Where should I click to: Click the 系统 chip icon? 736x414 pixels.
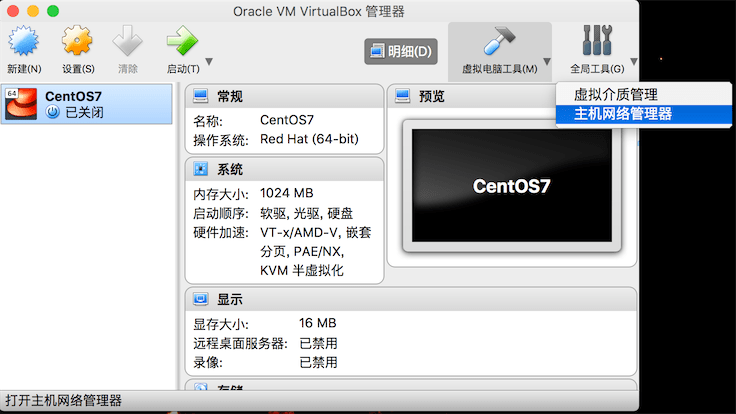pos(200,169)
